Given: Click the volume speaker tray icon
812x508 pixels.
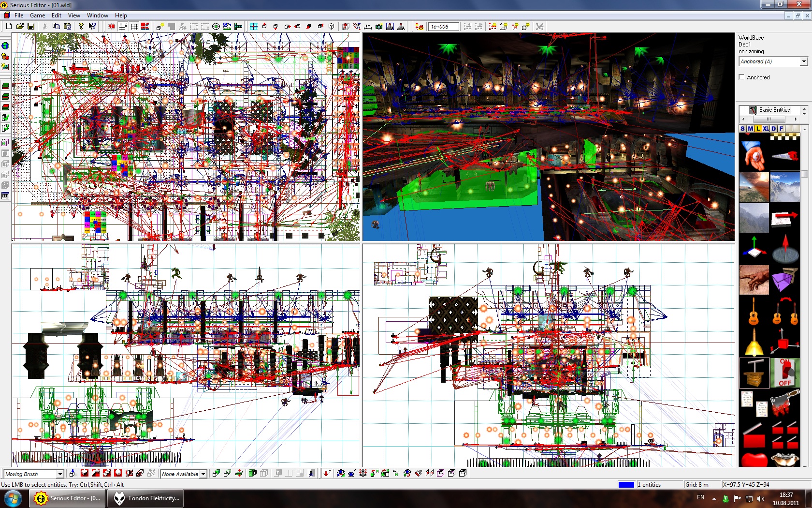Looking at the screenshot, I should 761,498.
